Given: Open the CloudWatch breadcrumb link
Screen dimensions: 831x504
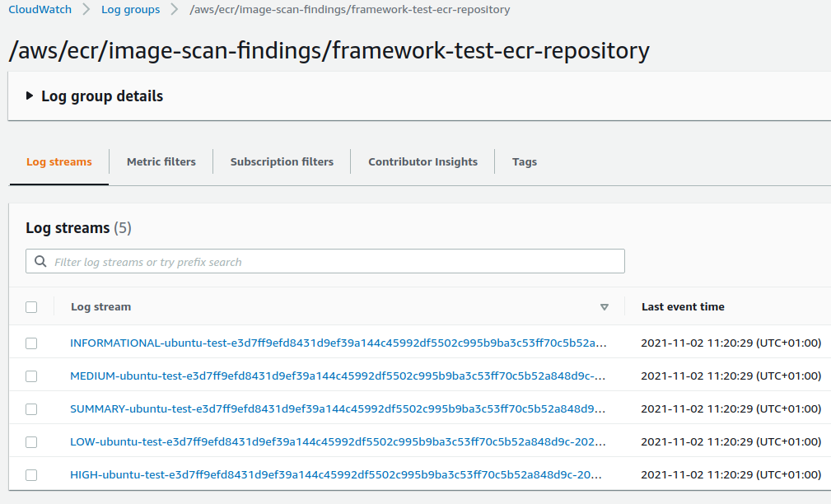Looking at the screenshot, I should 40,10.
